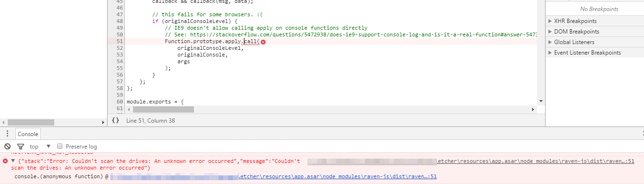Click the code editor horizontal scrollbar thumb
This screenshot has width=644, height=184.
click(163, 110)
